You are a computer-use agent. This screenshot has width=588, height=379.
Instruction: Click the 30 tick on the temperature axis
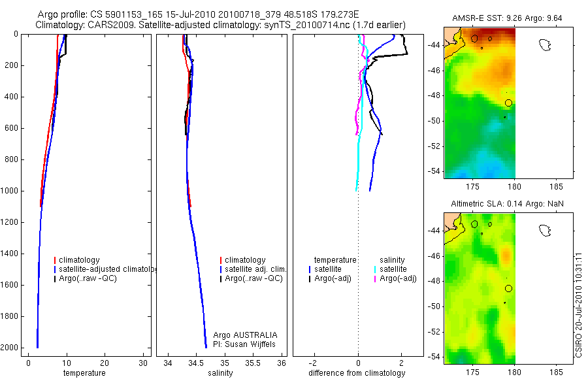click(x=143, y=363)
